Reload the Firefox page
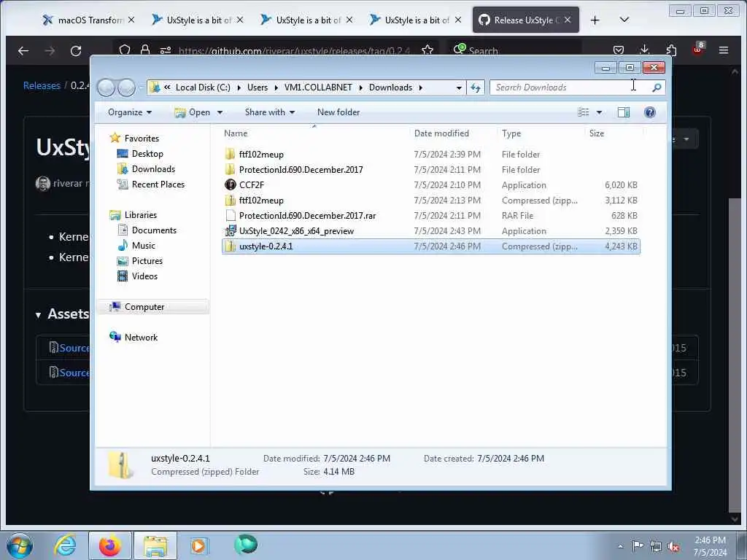This screenshot has width=747, height=560. click(76, 50)
